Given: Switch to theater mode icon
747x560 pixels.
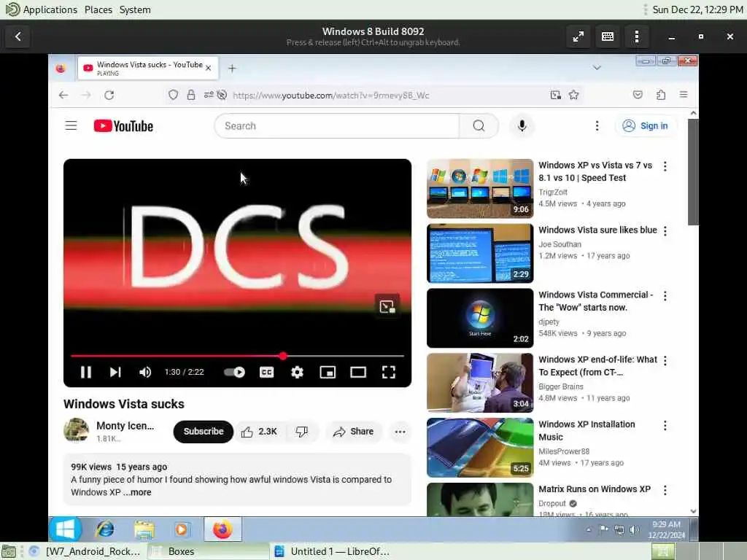Looking at the screenshot, I should pos(357,372).
